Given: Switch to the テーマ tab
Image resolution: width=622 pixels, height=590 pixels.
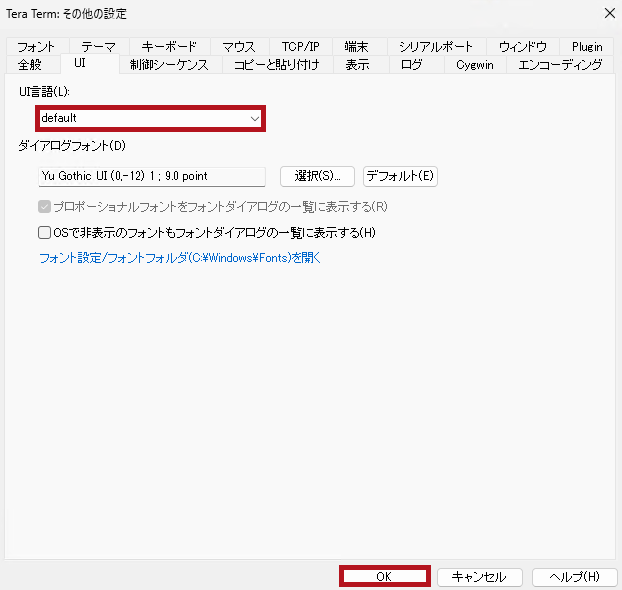Looking at the screenshot, I should tap(98, 47).
